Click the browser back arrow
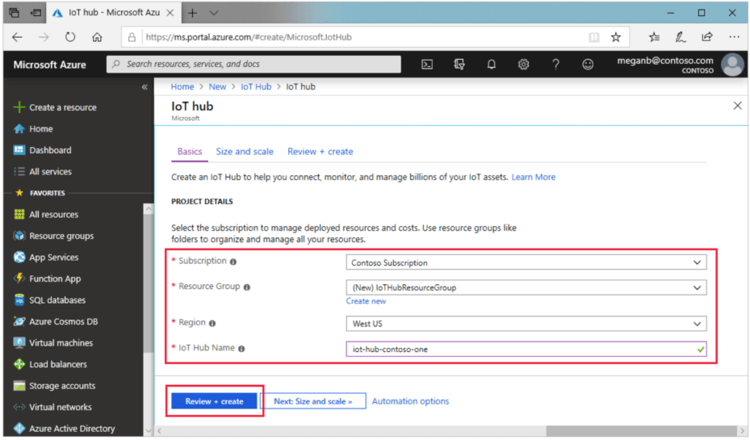 pyautogui.click(x=17, y=37)
